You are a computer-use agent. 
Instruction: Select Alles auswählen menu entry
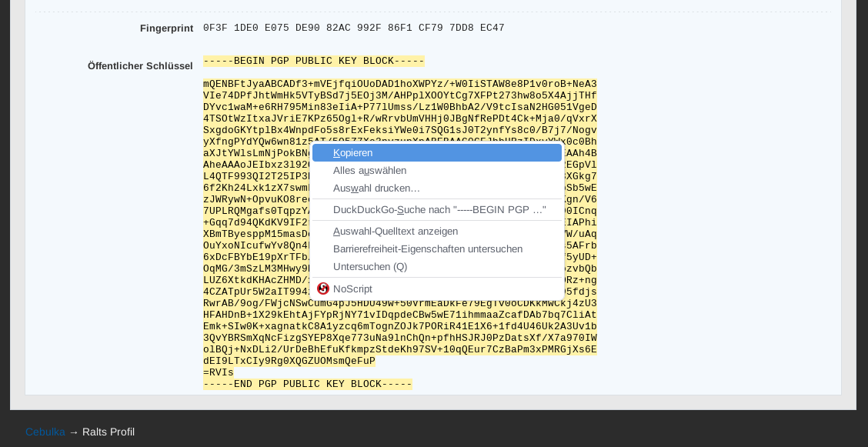click(369, 171)
